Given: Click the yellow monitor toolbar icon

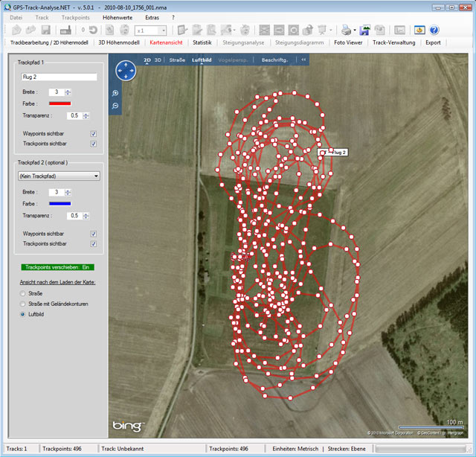Looking at the screenshot, I should (x=419, y=30).
